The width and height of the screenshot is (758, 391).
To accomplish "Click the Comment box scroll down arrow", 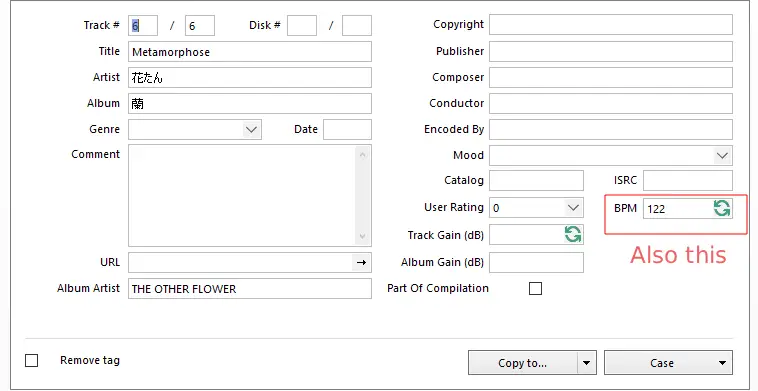I will click(x=363, y=236).
